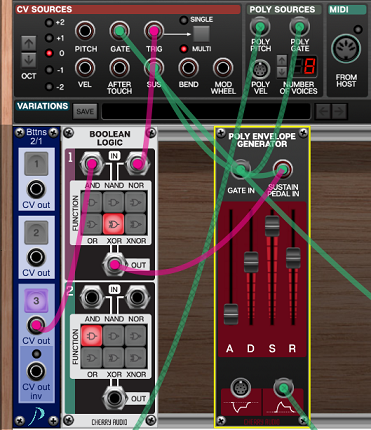Click the BEND CV source jack
This screenshot has width=371, height=430.
188,68
